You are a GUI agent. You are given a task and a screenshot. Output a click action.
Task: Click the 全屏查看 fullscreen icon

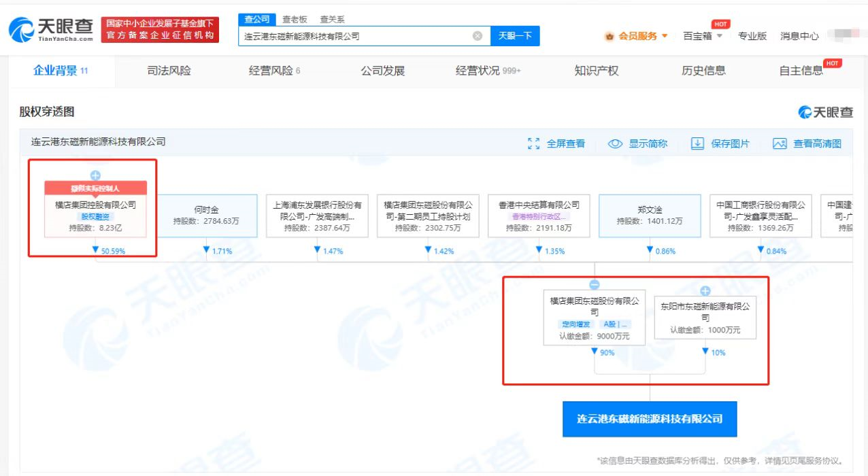click(x=534, y=143)
